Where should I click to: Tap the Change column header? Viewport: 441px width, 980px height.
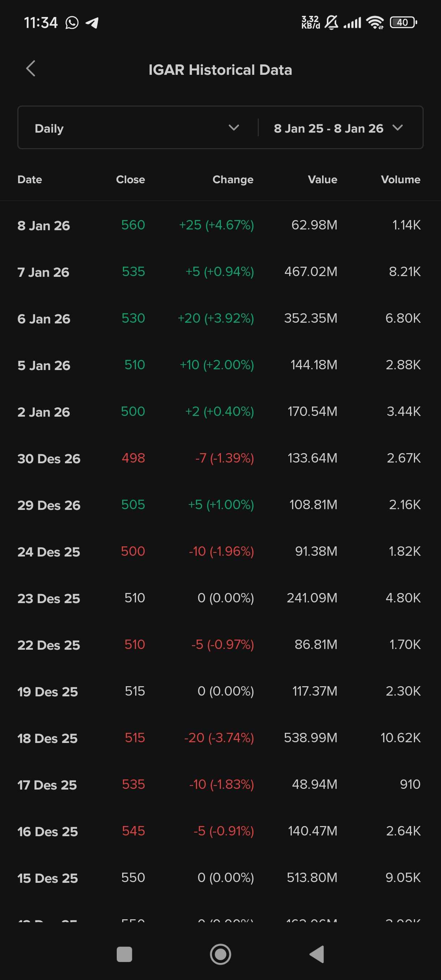click(232, 180)
